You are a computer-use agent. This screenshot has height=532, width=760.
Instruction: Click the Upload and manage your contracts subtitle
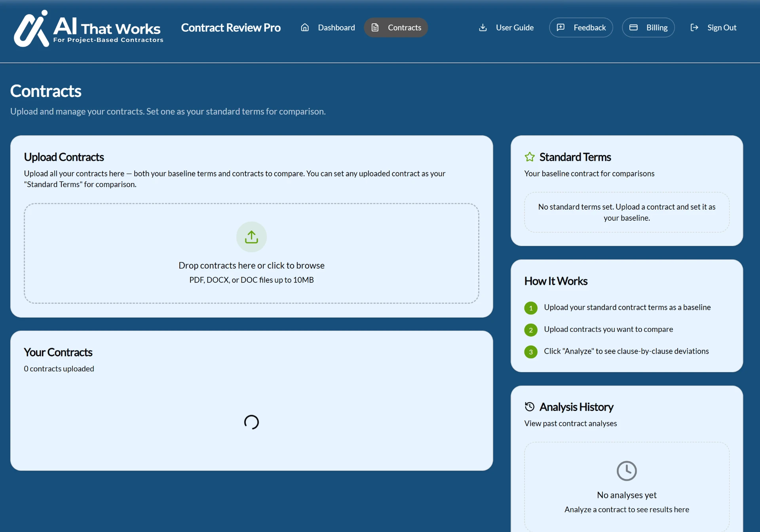tap(168, 112)
